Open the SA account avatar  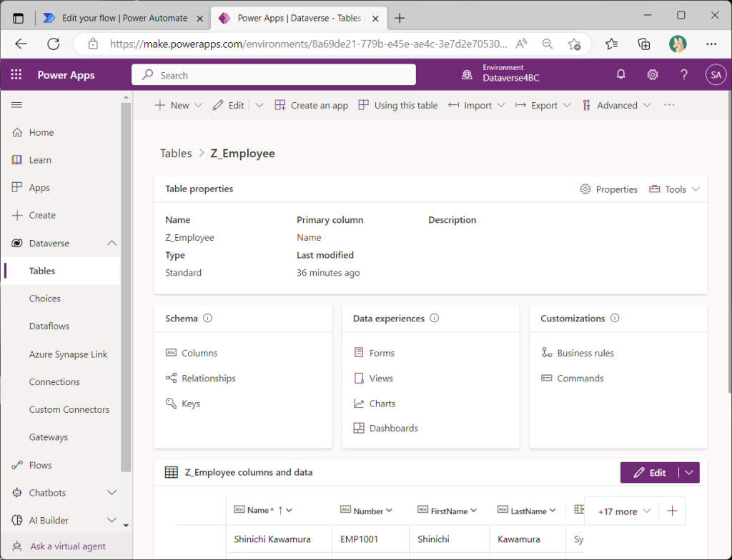click(715, 75)
